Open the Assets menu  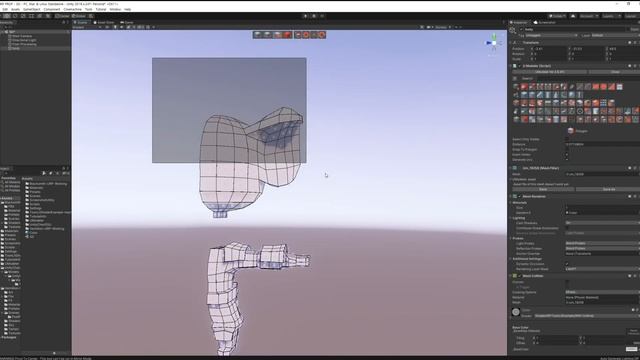16,9
